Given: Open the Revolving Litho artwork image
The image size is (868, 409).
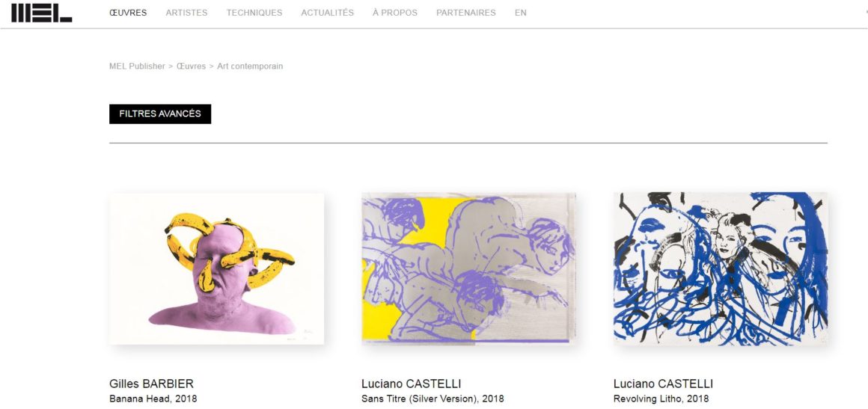Looking at the screenshot, I should click(721, 269).
